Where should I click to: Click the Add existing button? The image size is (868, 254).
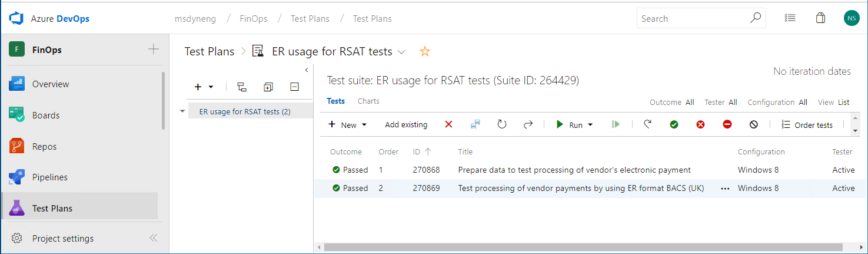click(x=406, y=124)
